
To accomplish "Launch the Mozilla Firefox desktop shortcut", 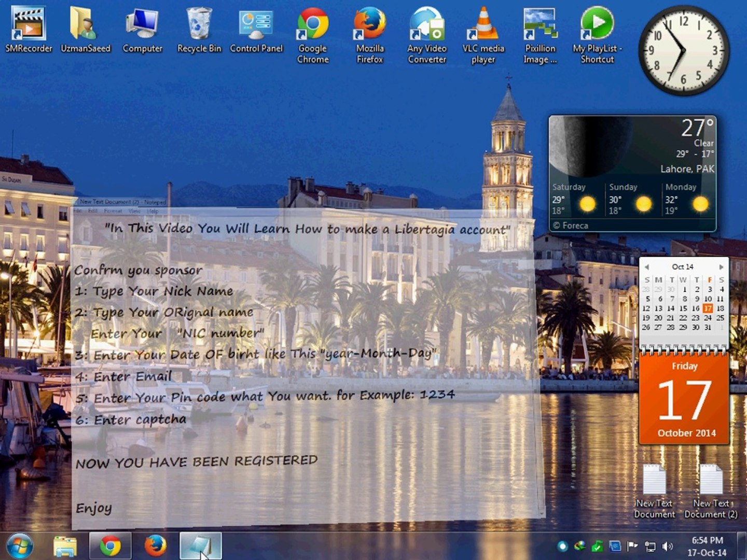I will [370, 35].
